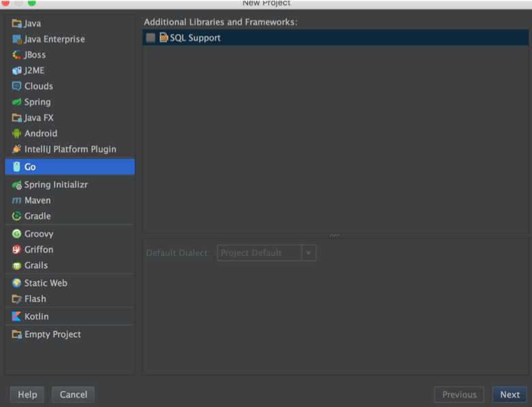Select Clouds list entry text
The image size is (532, 407).
click(39, 86)
